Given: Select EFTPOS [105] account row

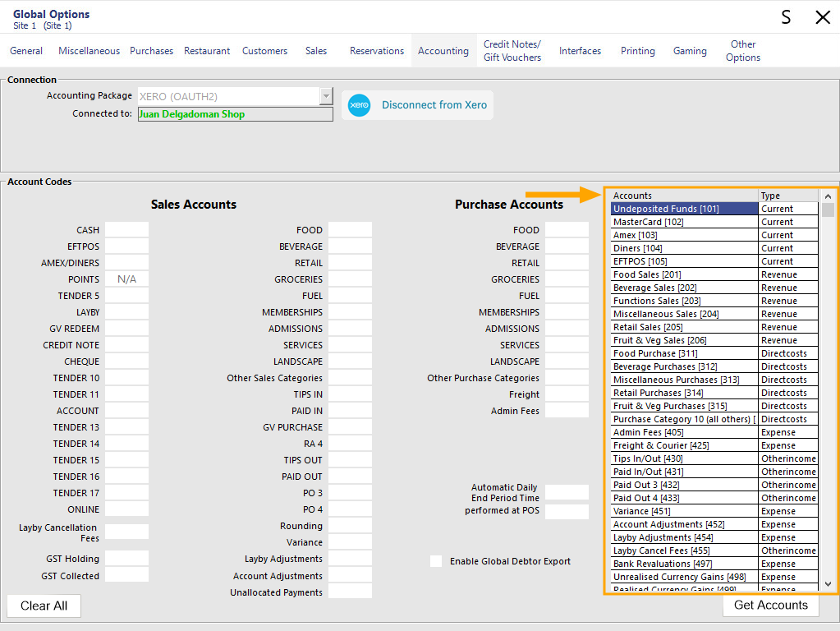Looking at the screenshot, I should point(714,261).
